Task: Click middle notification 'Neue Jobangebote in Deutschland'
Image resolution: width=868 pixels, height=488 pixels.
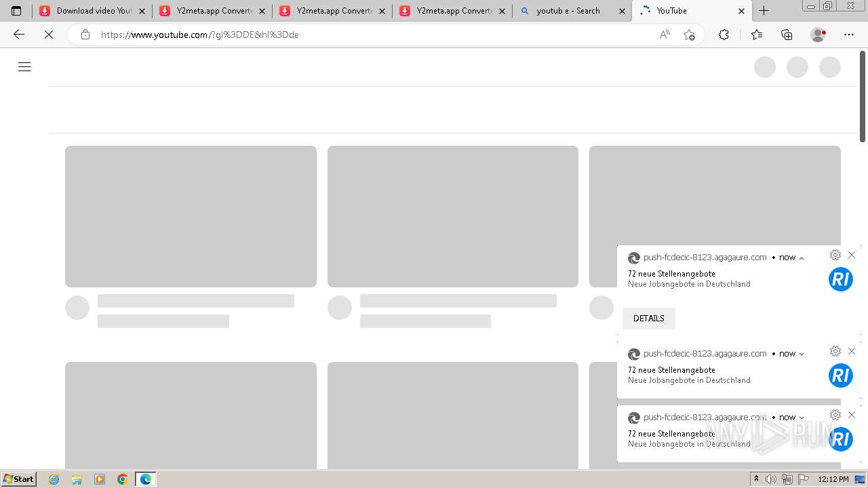Action: [689, 380]
